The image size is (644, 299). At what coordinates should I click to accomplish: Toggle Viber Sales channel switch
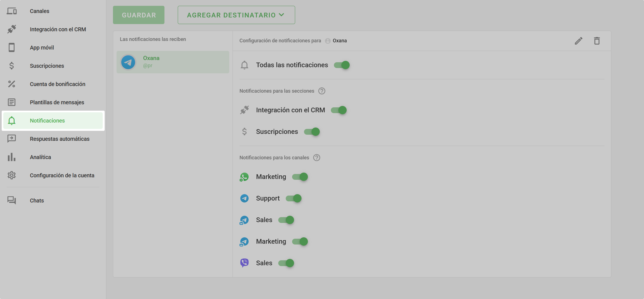pos(286,263)
